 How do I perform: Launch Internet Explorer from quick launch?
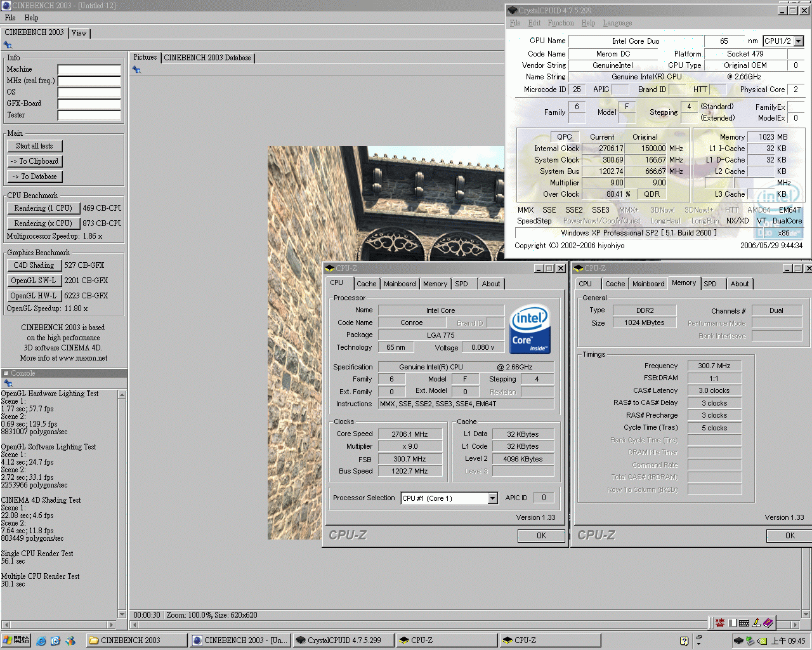click(41, 640)
